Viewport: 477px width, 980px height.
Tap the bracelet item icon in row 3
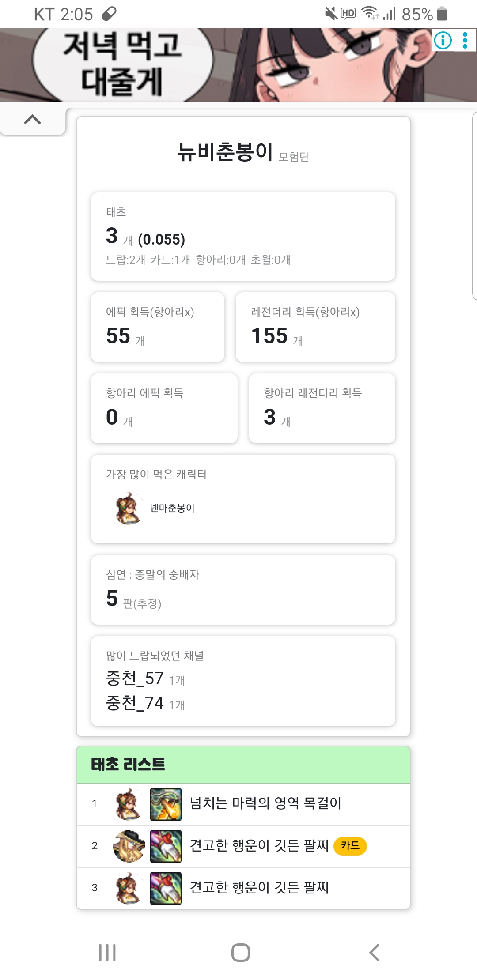click(x=166, y=888)
